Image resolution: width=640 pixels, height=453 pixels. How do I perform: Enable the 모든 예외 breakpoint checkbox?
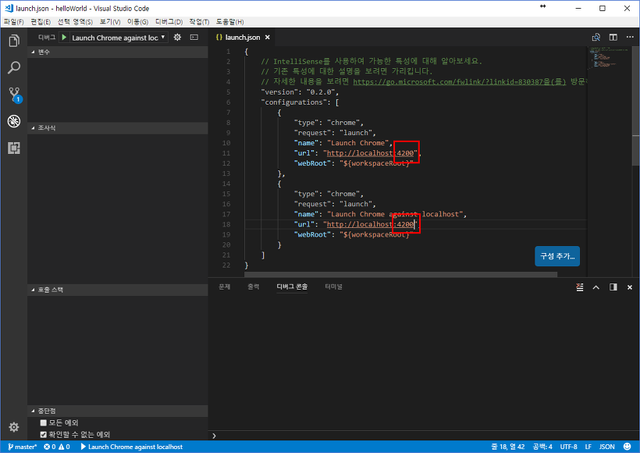tap(43, 423)
